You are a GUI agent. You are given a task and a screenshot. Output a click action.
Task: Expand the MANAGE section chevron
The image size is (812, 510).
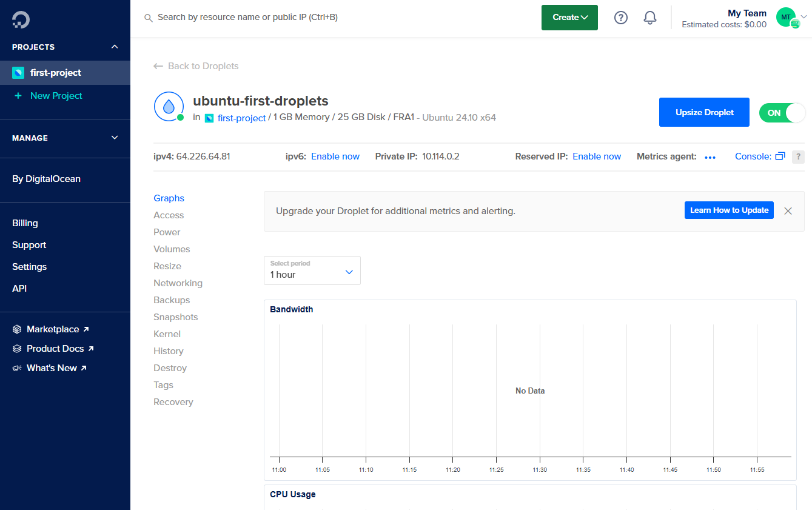[x=115, y=138]
